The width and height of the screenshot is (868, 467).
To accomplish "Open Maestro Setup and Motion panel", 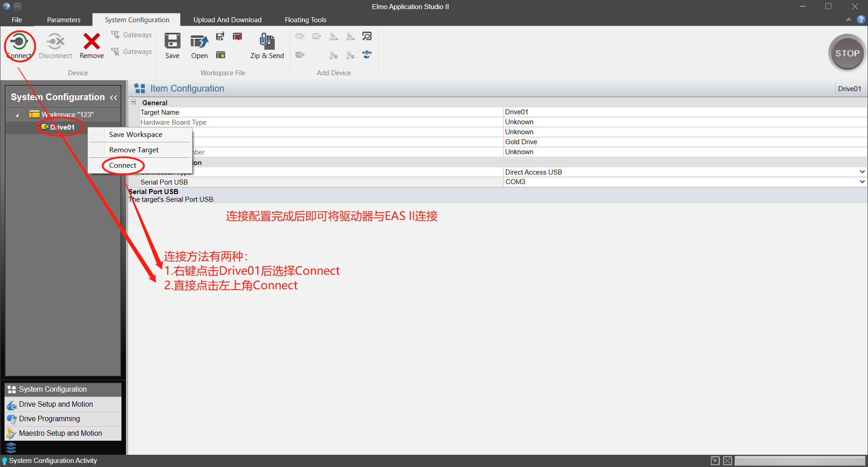I will 60,433.
